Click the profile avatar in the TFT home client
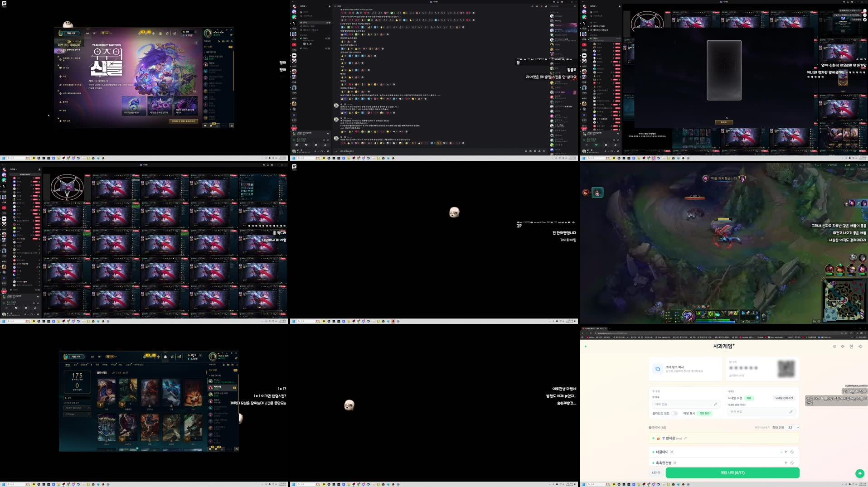This screenshot has height=487, width=868. tap(208, 33)
